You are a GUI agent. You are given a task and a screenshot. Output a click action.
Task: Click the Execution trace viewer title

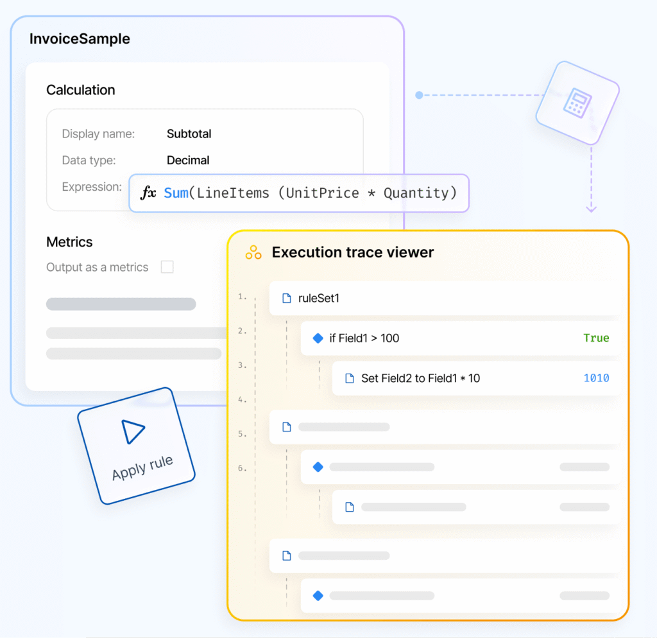[353, 252]
